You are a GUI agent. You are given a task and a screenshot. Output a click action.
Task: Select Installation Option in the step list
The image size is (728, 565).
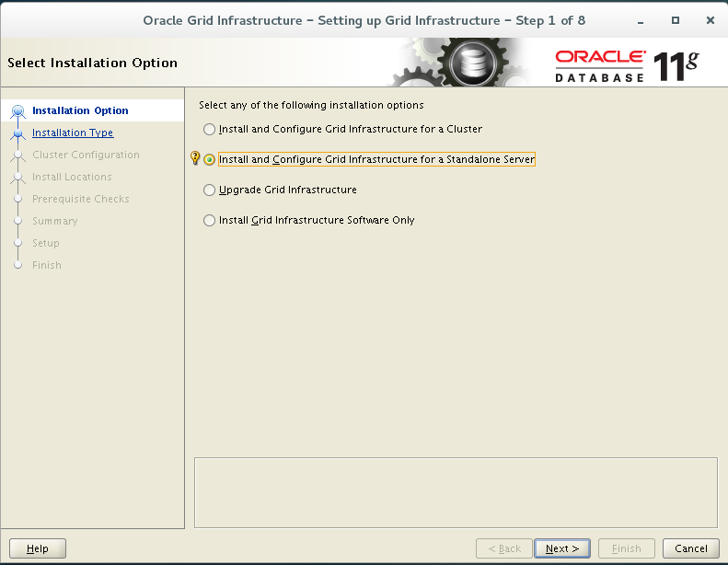click(80, 110)
